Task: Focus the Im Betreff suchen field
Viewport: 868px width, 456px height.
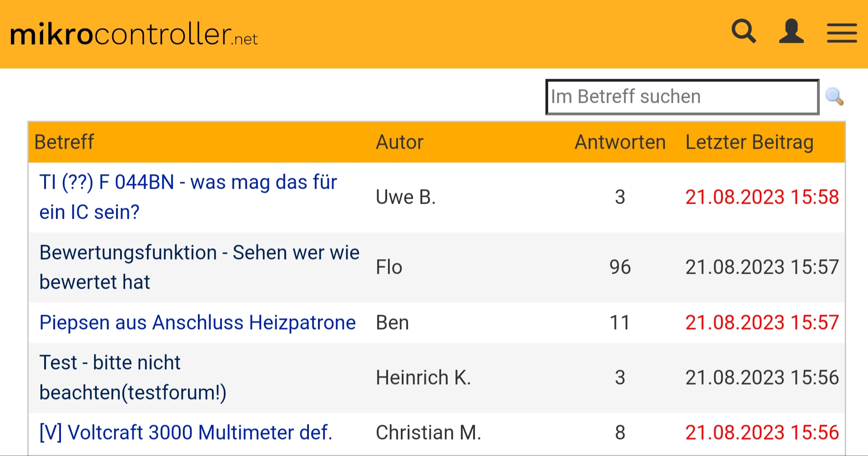Action: [682, 97]
